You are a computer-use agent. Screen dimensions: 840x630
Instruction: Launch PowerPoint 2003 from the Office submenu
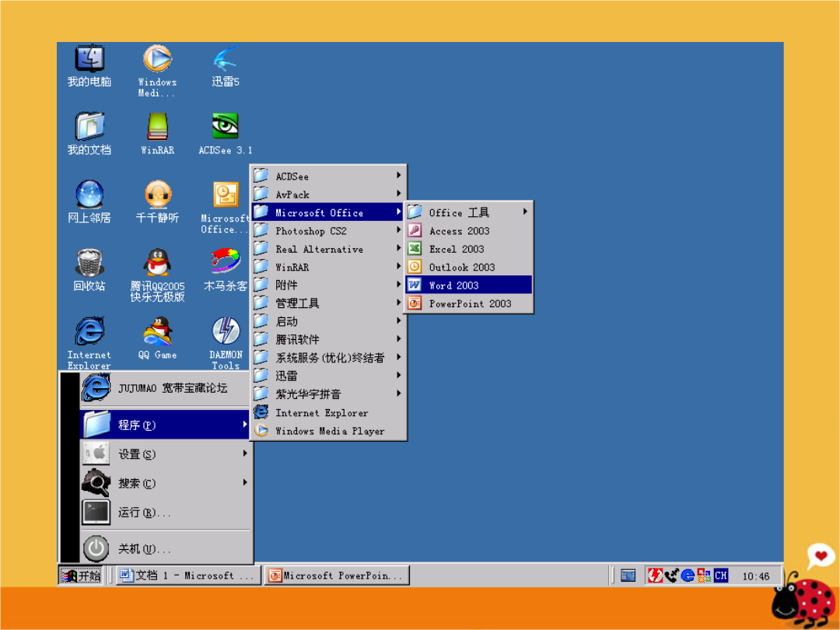click(469, 303)
